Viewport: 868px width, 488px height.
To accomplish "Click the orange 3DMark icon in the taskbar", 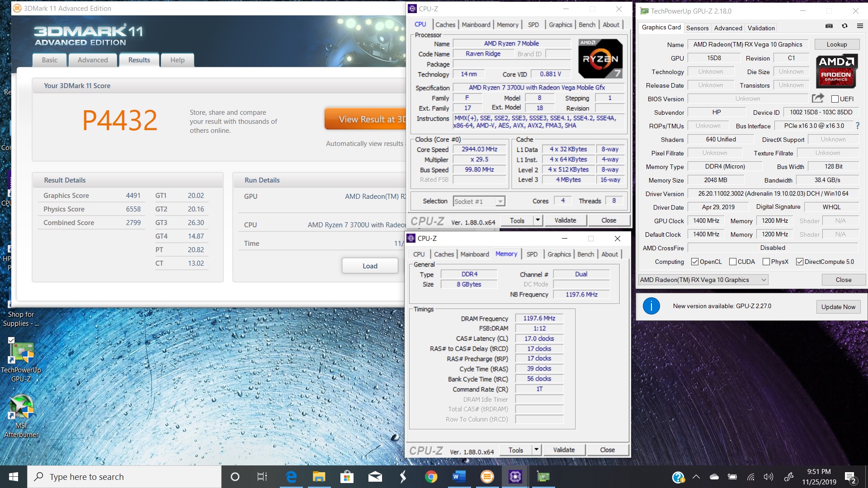I will point(487,477).
